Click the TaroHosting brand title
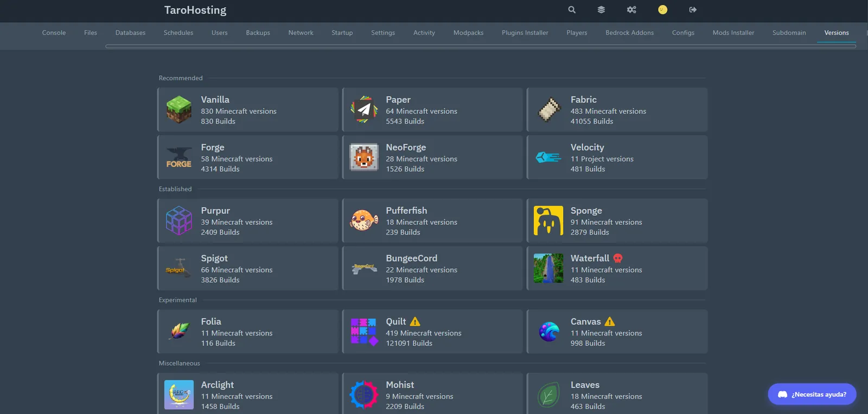Screen dimensions: 868x414 (195, 10)
